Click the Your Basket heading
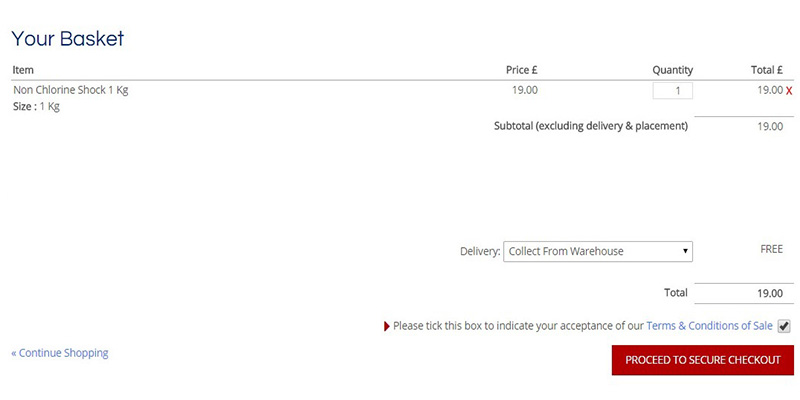 [68, 39]
